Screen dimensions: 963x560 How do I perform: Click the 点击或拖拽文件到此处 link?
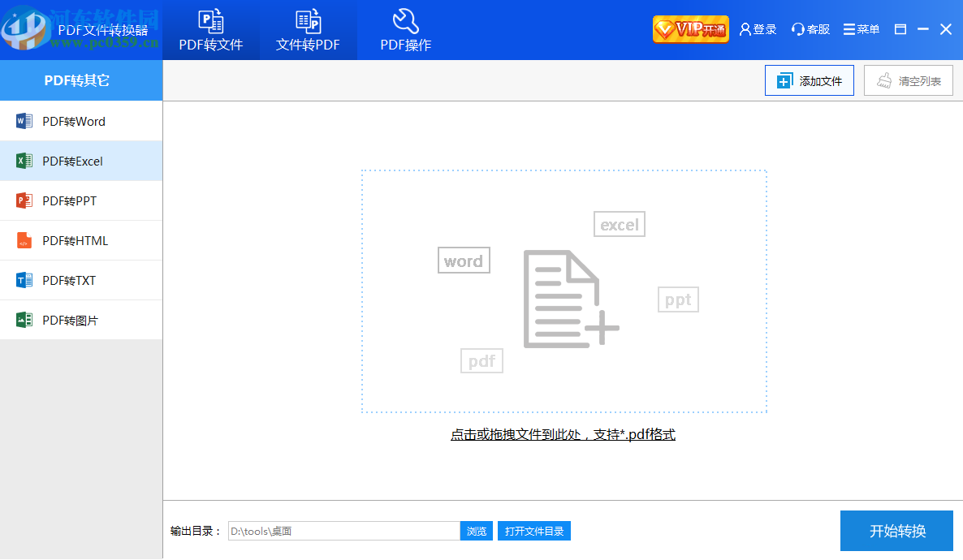pyautogui.click(x=563, y=435)
